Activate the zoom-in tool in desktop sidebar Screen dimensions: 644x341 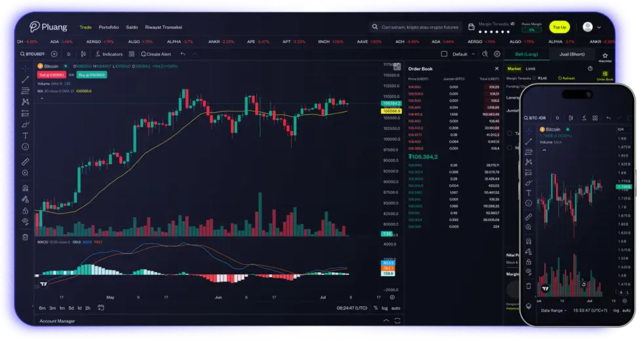26,173
